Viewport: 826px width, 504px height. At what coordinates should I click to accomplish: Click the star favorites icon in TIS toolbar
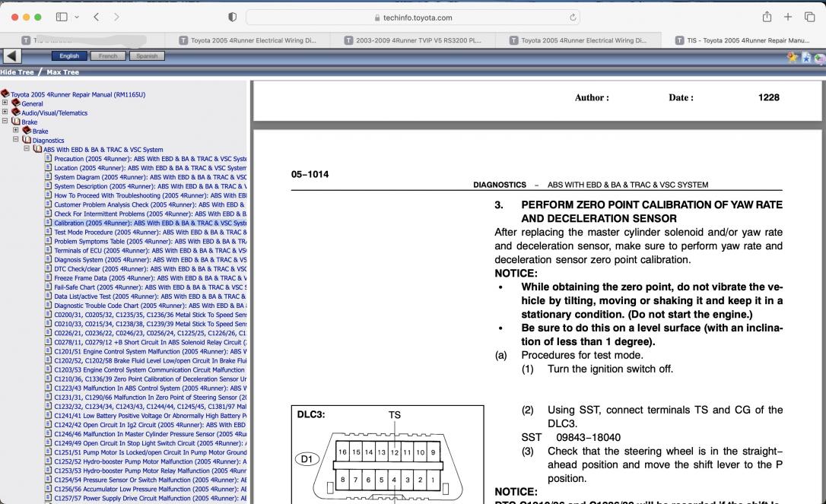click(x=793, y=57)
